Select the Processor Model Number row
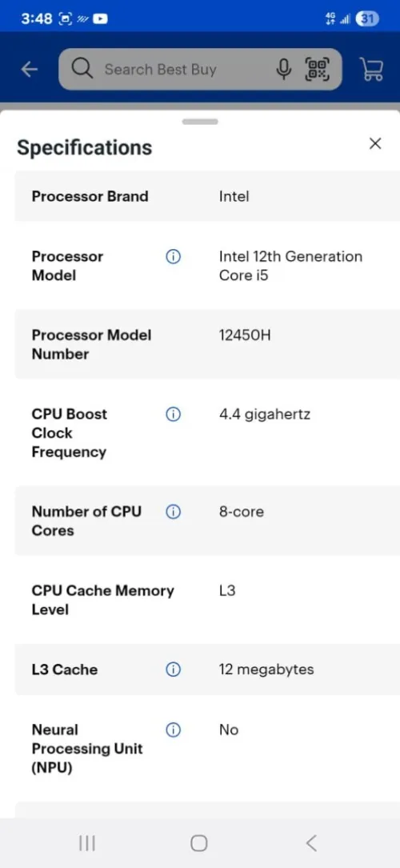400x868 pixels. pyautogui.click(x=207, y=344)
